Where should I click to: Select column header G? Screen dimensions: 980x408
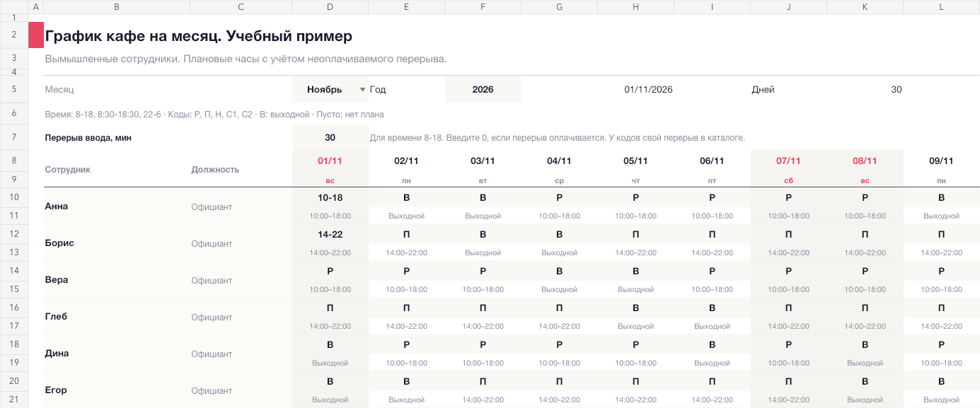click(x=559, y=7)
